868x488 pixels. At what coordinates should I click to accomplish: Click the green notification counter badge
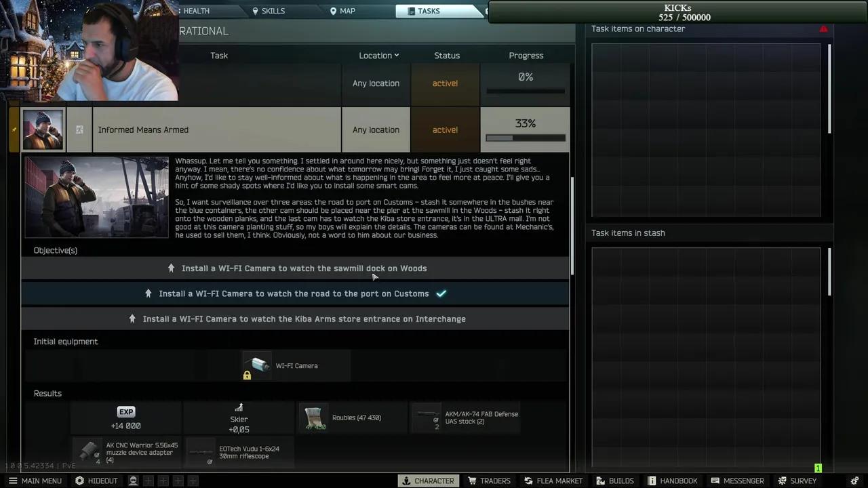click(818, 468)
